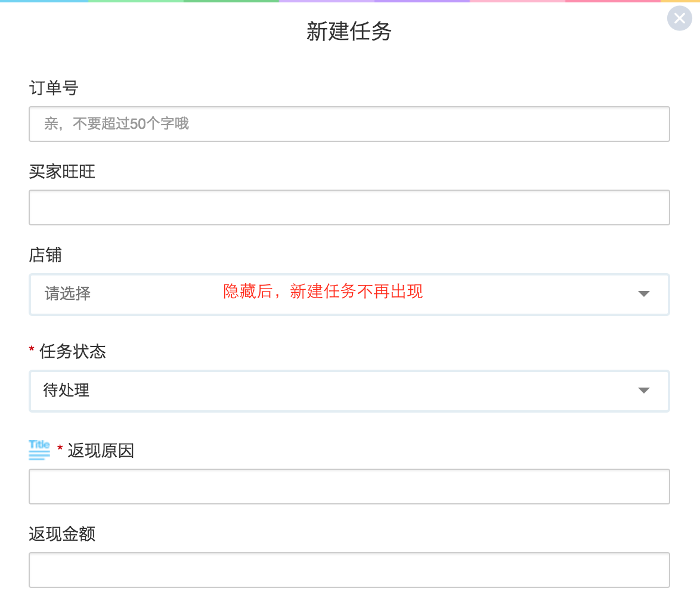Click the 返现原因 label text

(x=101, y=451)
